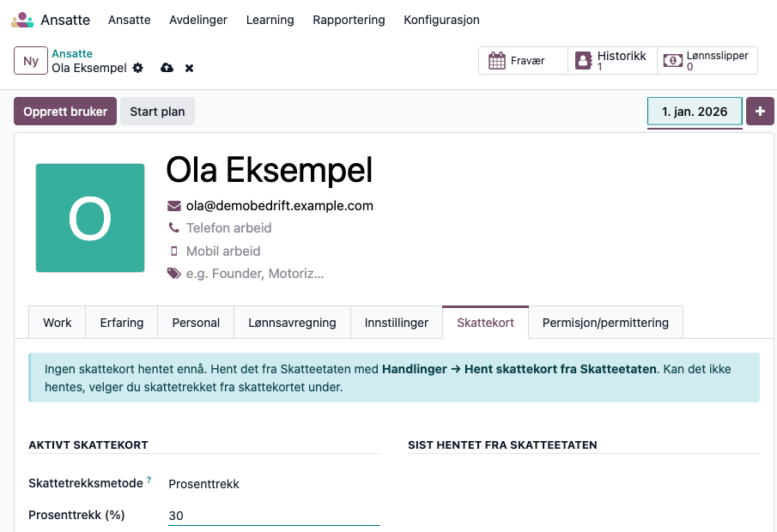Edit the Prosenttrekk (%) field

[274, 516]
